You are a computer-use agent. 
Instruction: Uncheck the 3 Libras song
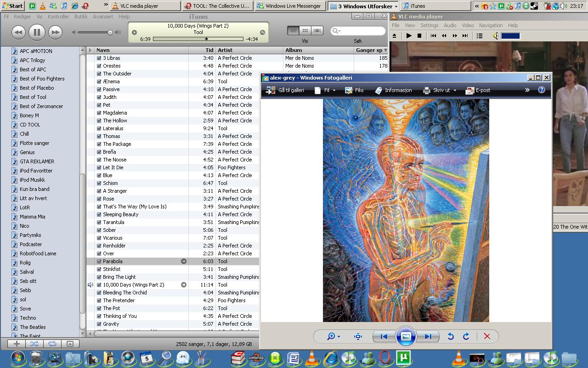(x=99, y=58)
